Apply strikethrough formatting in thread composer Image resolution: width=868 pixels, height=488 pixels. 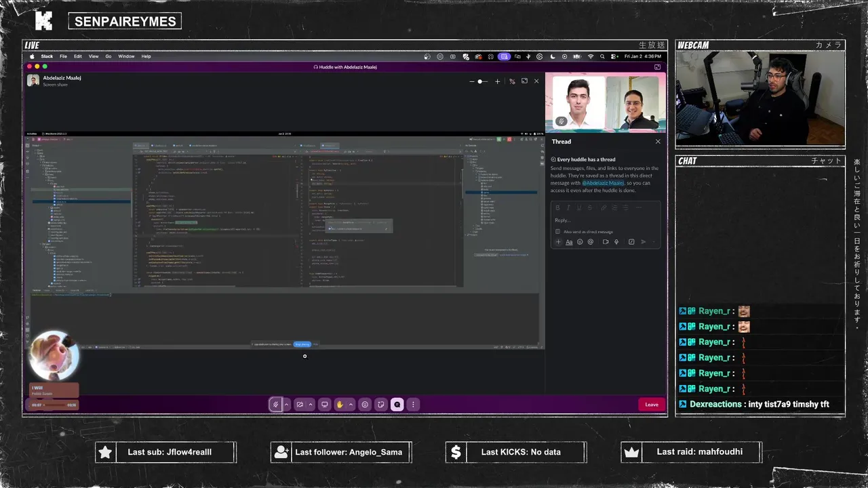click(x=590, y=207)
